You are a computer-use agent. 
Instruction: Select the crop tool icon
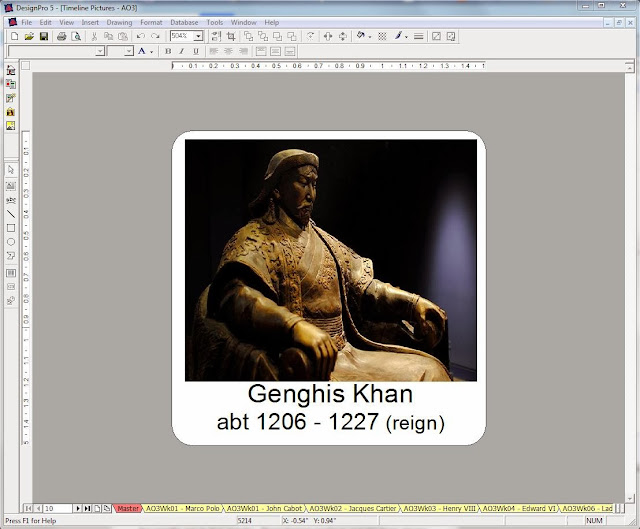(231, 36)
